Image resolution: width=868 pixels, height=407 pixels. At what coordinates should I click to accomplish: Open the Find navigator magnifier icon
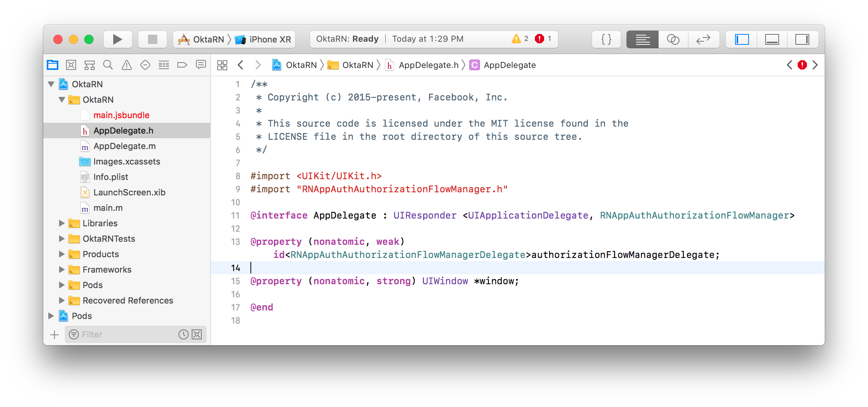[x=108, y=65]
